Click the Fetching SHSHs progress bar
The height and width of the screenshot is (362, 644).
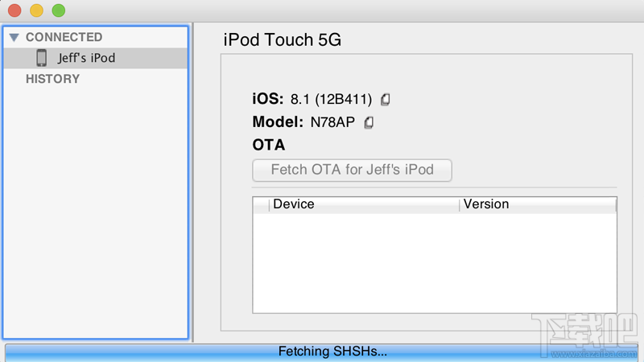[x=321, y=352]
